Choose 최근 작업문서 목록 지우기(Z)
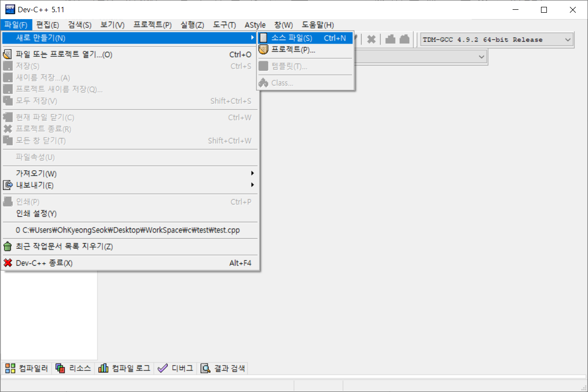This screenshot has height=392, width=588. click(130, 246)
